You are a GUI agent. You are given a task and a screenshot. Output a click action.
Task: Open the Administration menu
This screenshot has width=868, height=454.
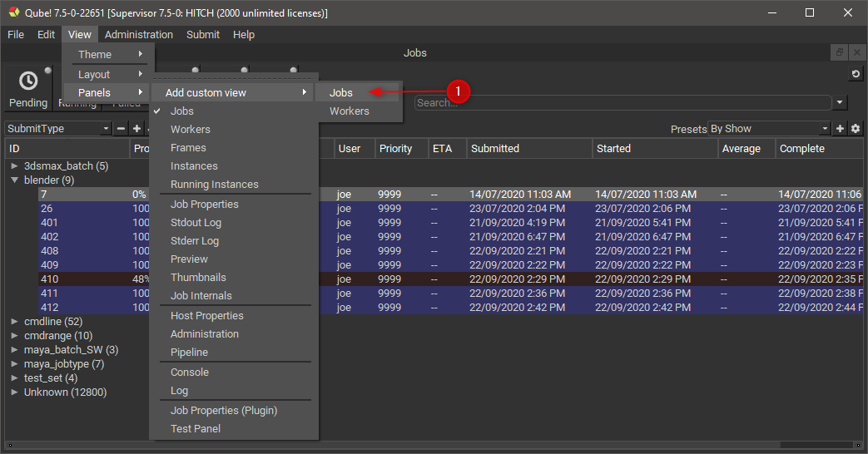[139, 35]
